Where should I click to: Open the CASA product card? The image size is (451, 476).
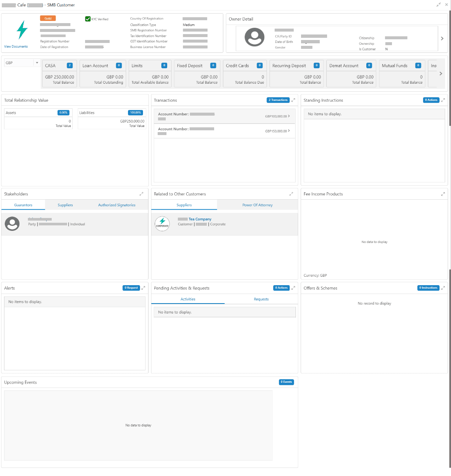59,73
